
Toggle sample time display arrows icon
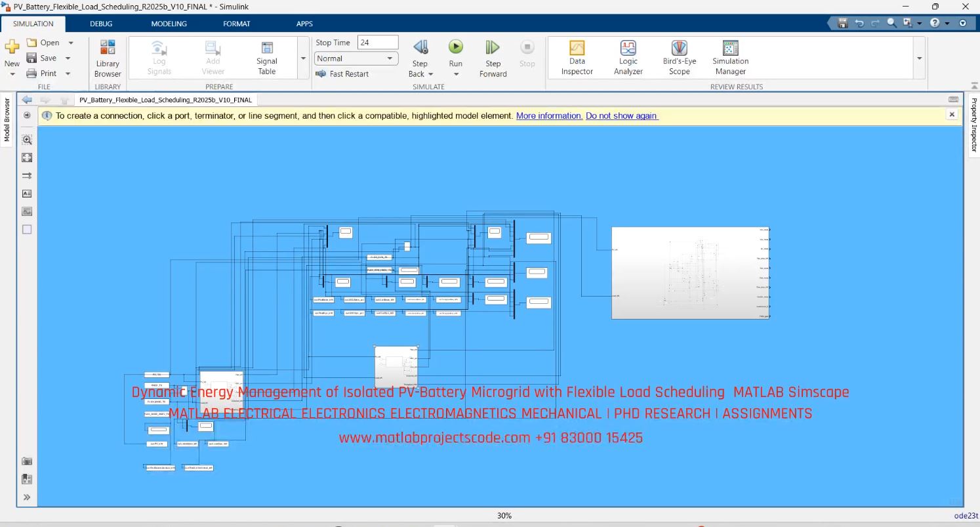27,176
